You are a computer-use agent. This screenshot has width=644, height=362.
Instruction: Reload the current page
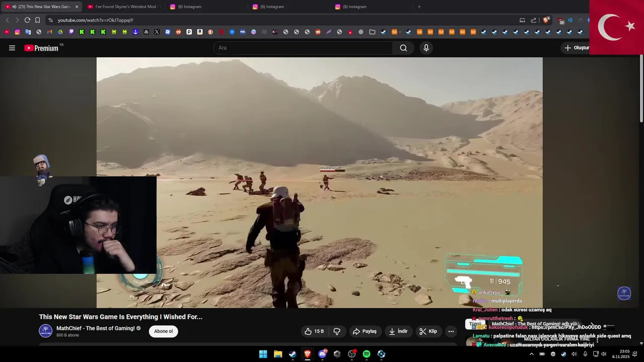(27, 20)
